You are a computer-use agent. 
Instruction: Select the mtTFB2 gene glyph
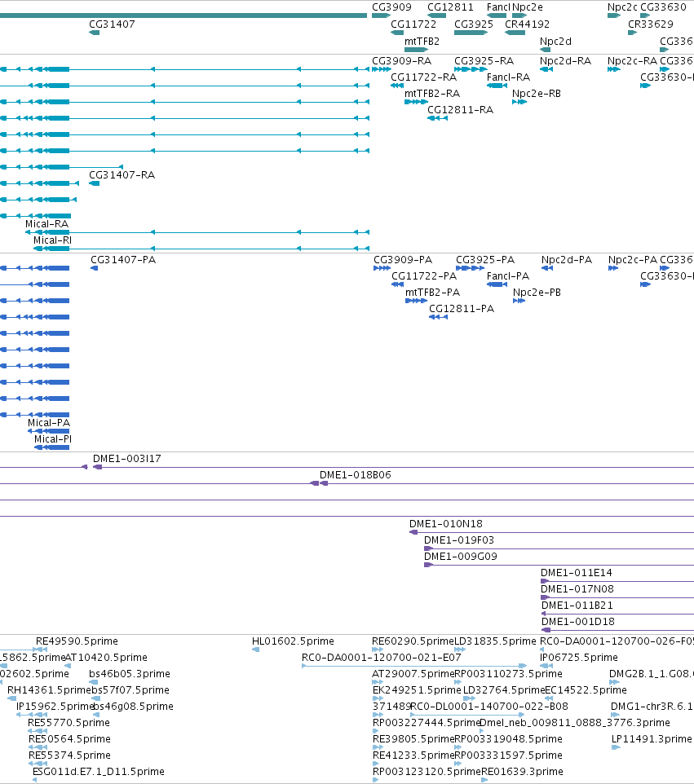coord(416,50)
